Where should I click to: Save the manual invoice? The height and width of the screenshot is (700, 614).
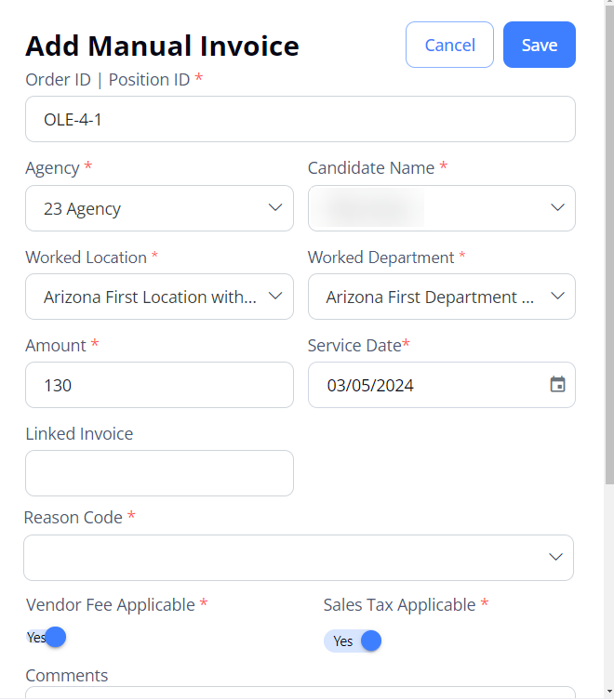[x=540, y=45]
